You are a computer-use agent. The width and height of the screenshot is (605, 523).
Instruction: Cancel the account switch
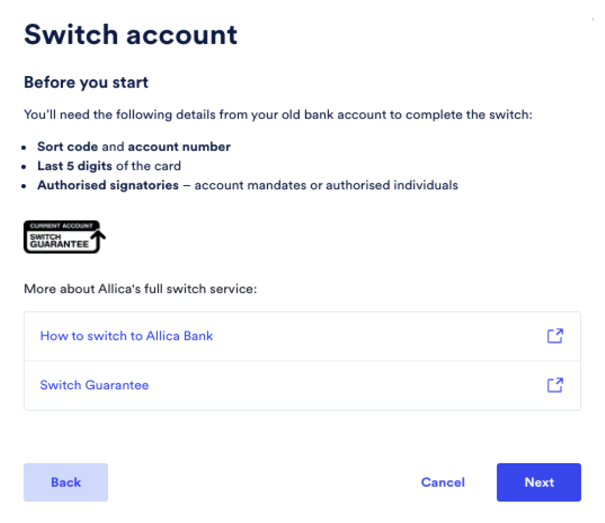443,482
